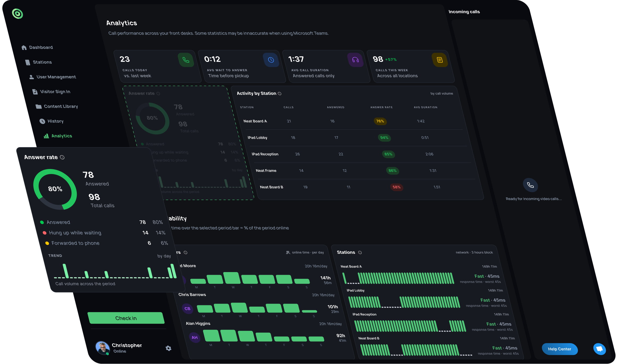Click the green phone icon on Calls Today card
618x364 pixels.
186,60
